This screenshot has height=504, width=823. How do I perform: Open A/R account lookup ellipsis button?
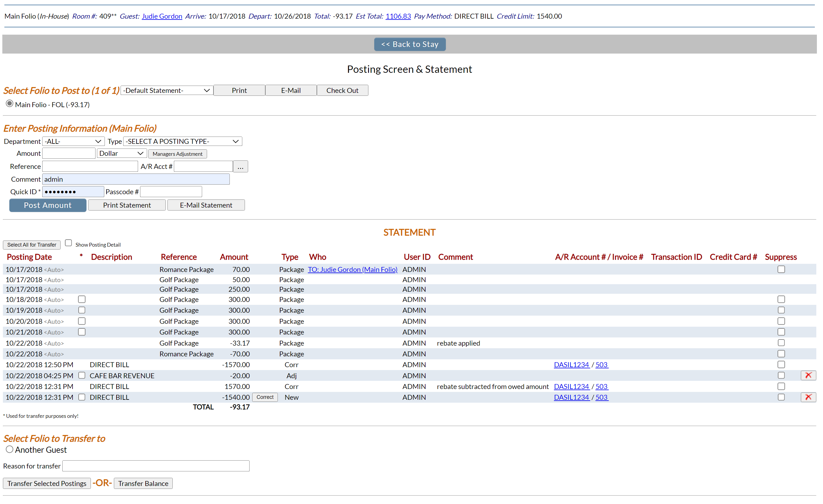pos(240,166)
